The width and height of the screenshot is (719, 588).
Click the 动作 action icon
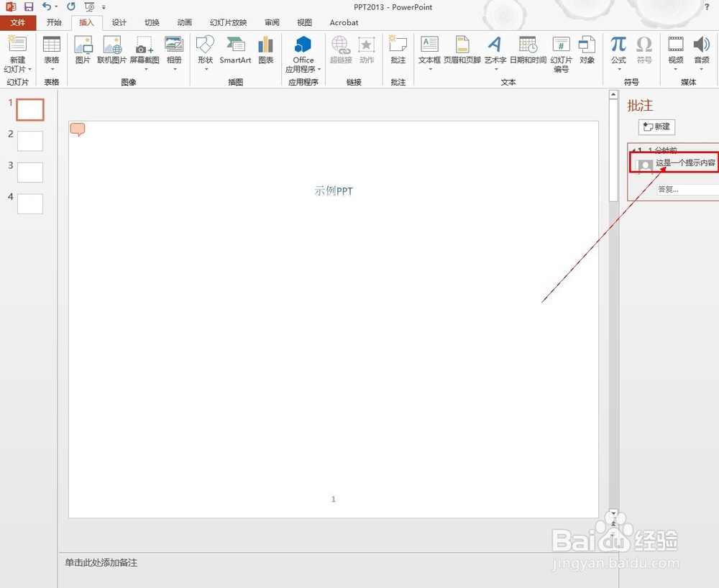(367, 45)
